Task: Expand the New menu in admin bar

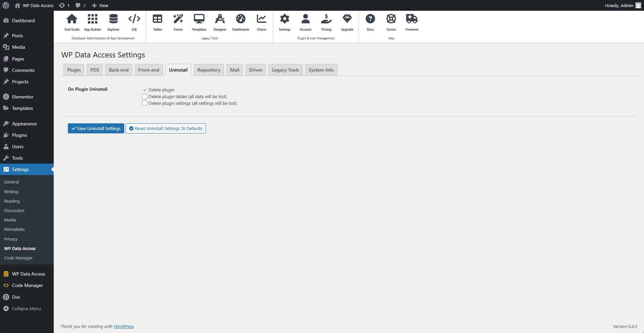Action: pos(100,5)
